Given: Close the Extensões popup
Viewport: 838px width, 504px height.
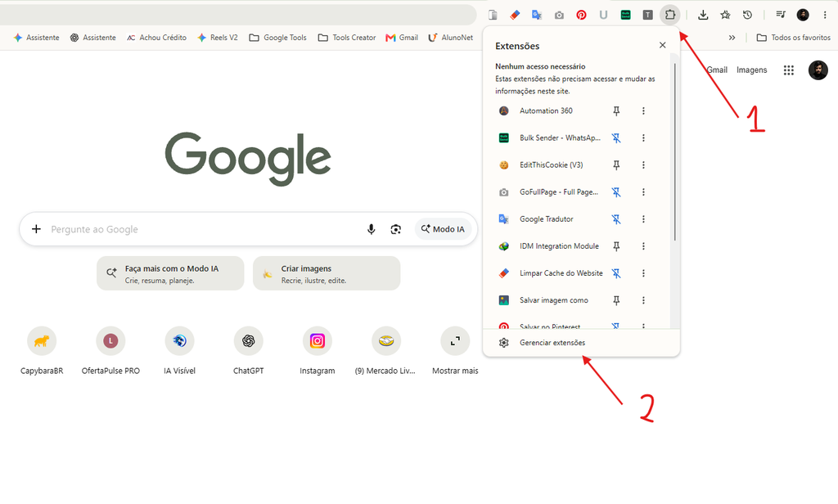Looking at the screenshot, I should click(x=662, y=46).
